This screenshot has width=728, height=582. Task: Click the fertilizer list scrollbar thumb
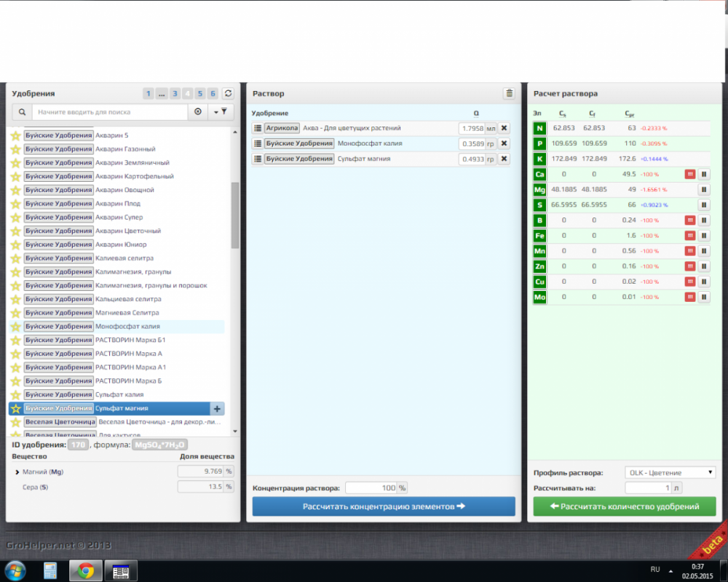pyautogui.click(x=235, y=215)
